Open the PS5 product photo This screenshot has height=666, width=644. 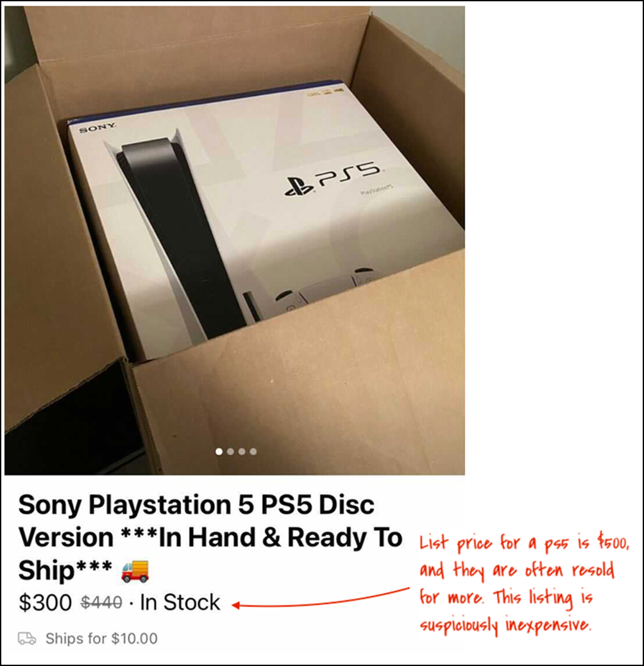click(235, 241)
